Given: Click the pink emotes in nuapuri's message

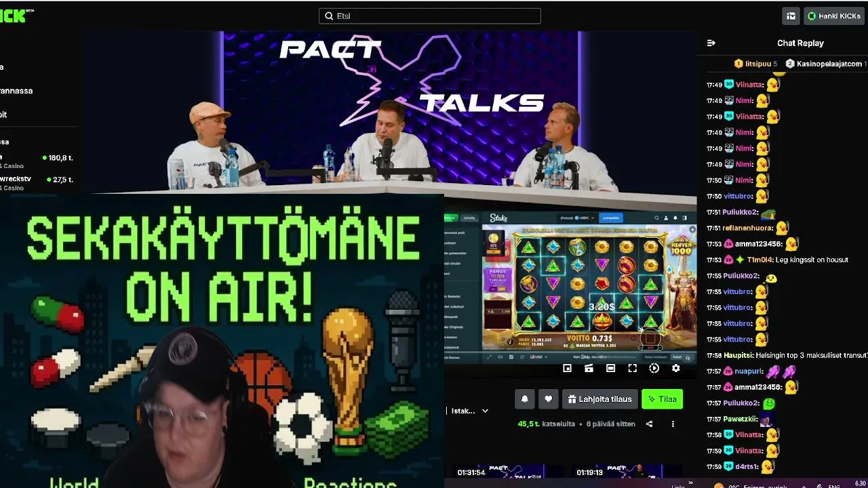Looking at the screenshot, I should point(781,371).
